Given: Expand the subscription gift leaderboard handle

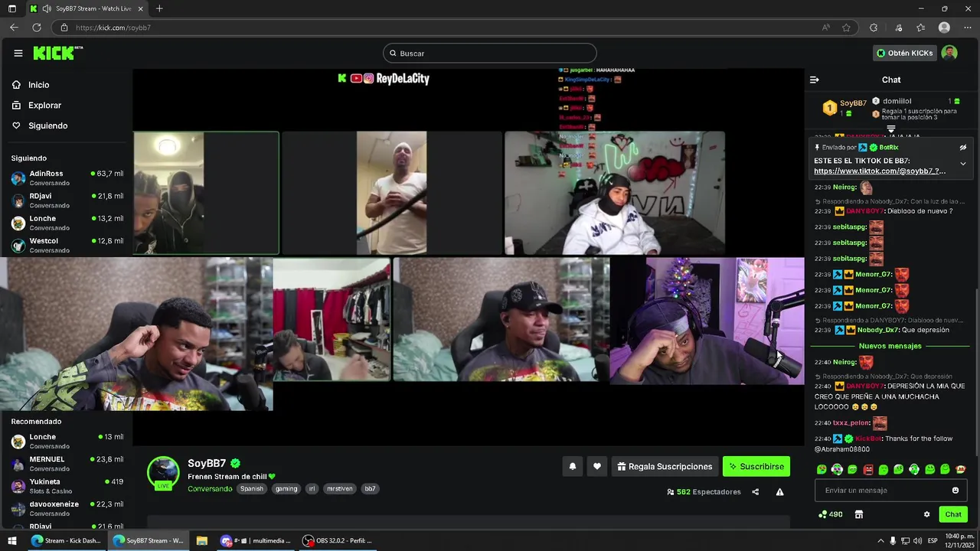Looking at the screenshot, I should (x=891, y=129).
